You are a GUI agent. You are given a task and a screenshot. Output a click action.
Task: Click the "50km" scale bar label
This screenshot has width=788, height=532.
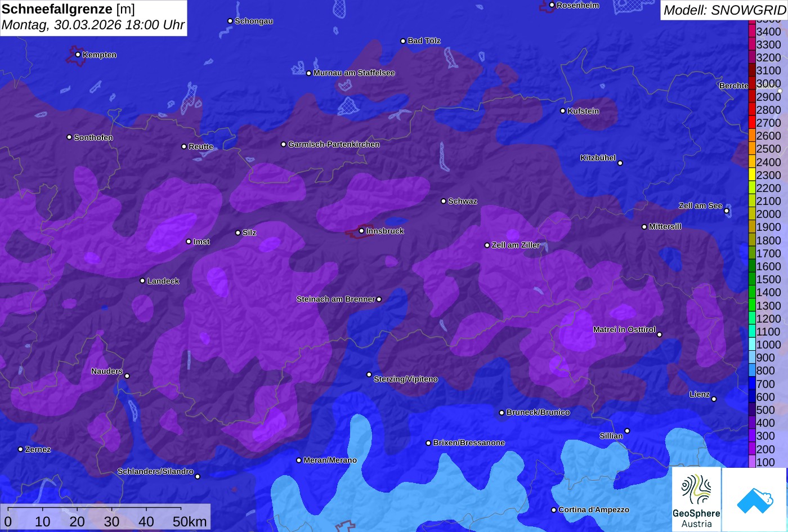click(190, 522)
